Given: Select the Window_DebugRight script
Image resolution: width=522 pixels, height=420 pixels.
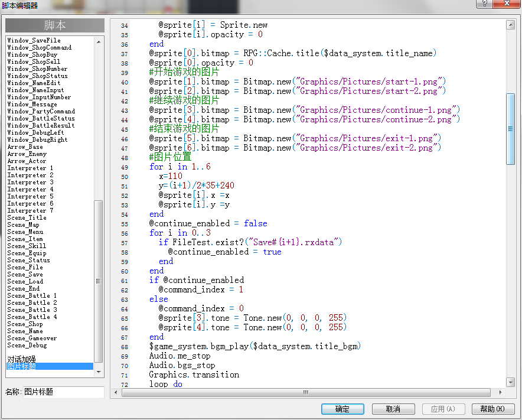Looking at the screenshot, I should click(x=37, y=139).
